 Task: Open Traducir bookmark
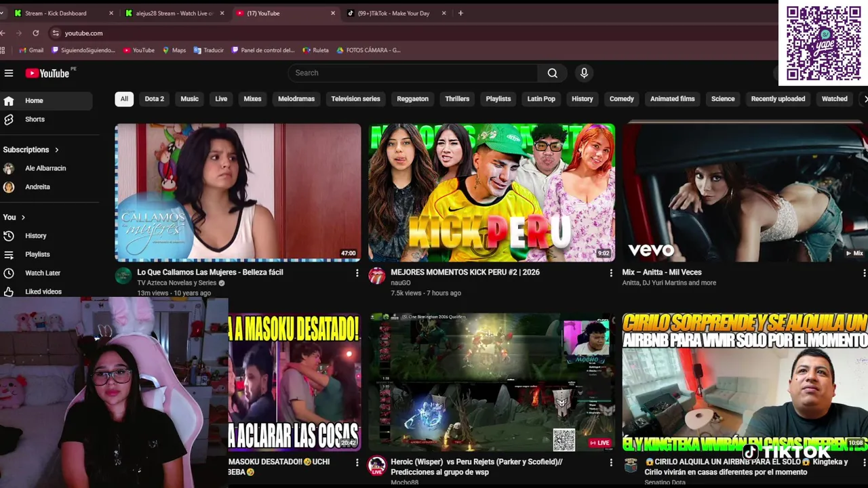point(209,50)
